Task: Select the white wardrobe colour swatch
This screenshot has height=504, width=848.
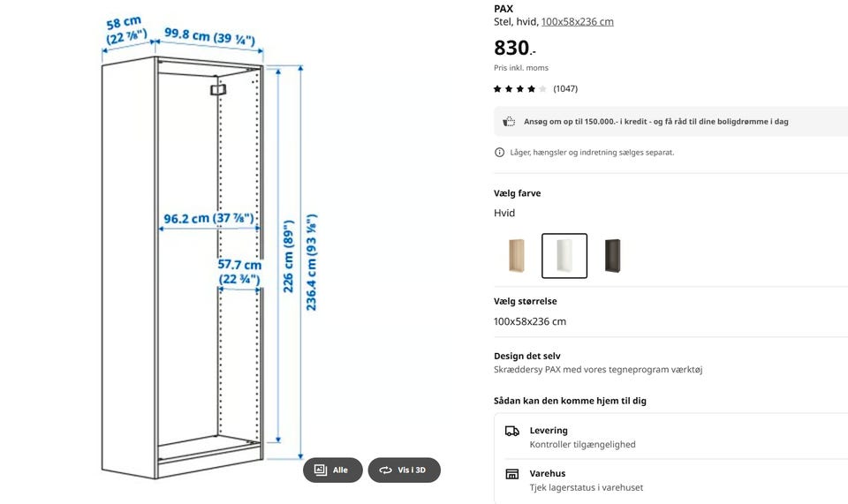Action: click(564, 256)
